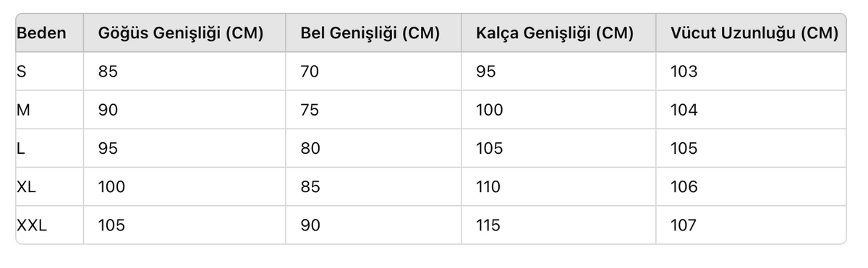Select the S size row label

pyautogui.click(x=22, y=72)
